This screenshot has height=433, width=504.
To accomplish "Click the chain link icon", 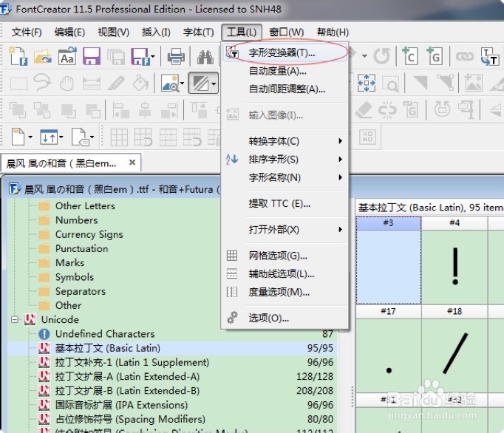I will pyautogui.click(x=465, y=57).
